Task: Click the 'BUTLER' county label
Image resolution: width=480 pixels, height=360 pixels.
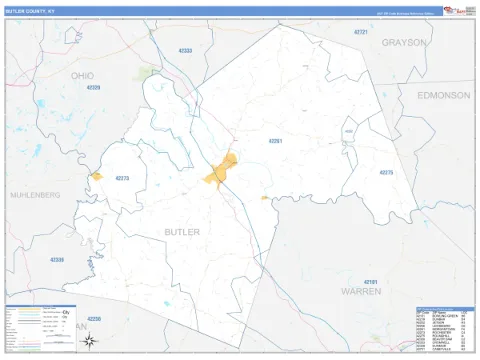Action: 182,232
